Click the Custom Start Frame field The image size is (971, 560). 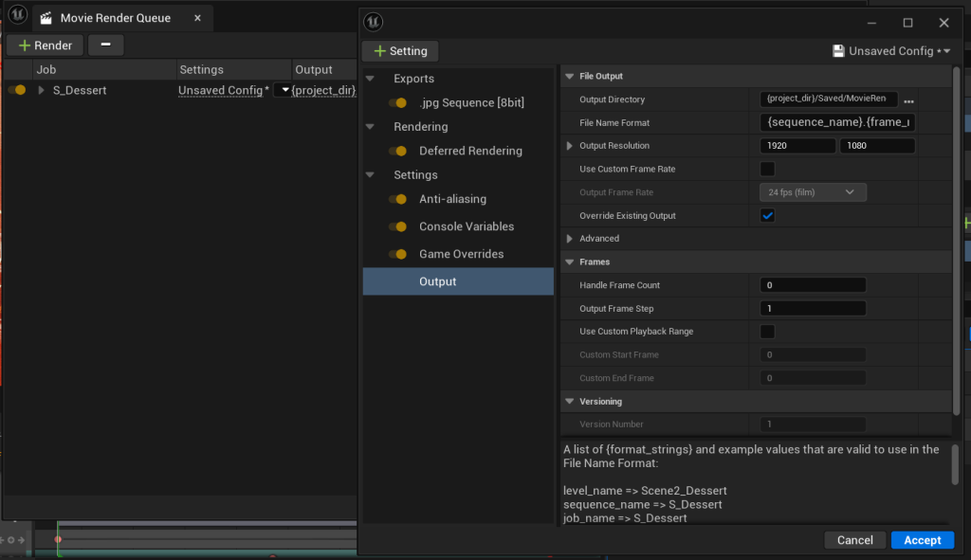tap(813, 355)
